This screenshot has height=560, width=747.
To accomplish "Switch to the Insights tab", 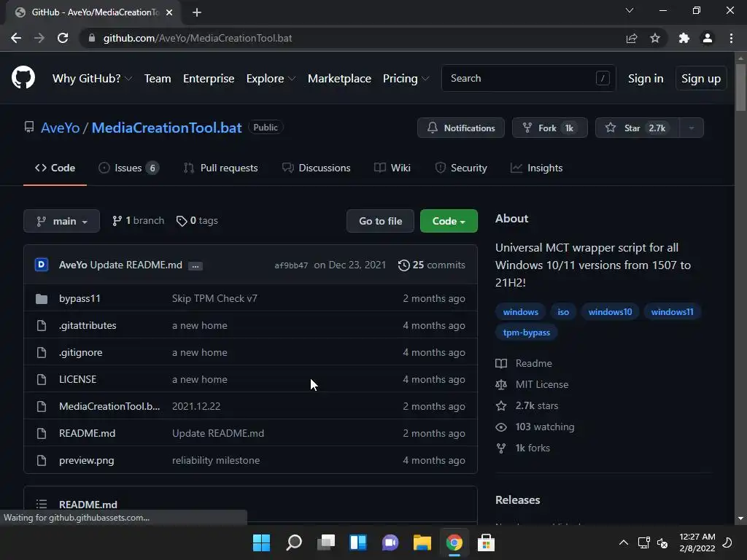I will (x=536, y=168).
